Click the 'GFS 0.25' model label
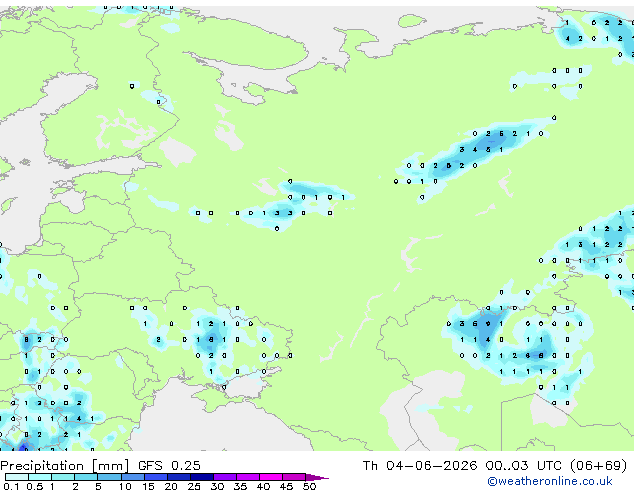634x490 pixels. pyautogui.click(x=169, y=465)
